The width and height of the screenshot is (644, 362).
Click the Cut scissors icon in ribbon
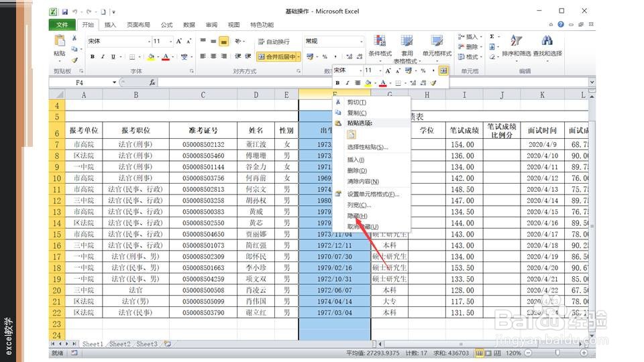[74, 38]
